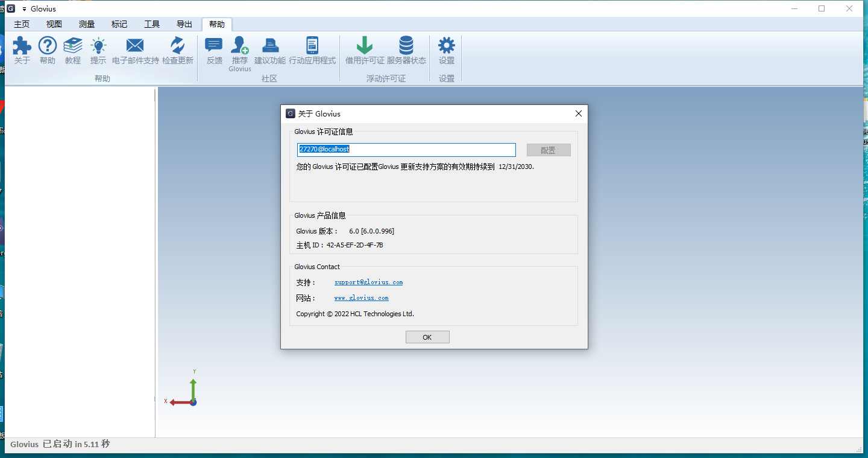Click the expiry date 12/31/2030
This screenshot has height=458, width=868.
point(516,167)
